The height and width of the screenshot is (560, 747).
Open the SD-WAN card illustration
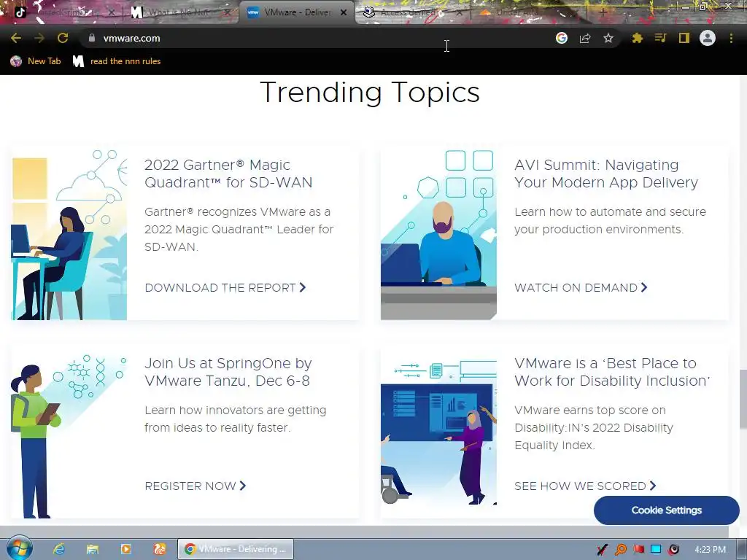point(69,235)
